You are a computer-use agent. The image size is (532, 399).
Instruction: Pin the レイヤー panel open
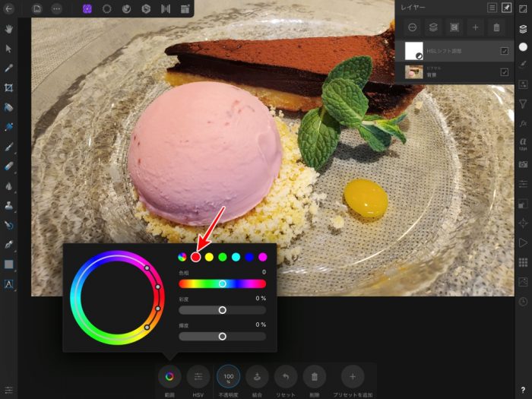pyautogui.click(x=507, y=8)
